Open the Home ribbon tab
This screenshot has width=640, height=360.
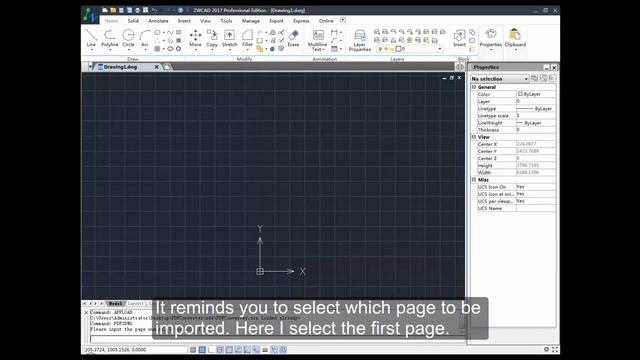(111, 21)
